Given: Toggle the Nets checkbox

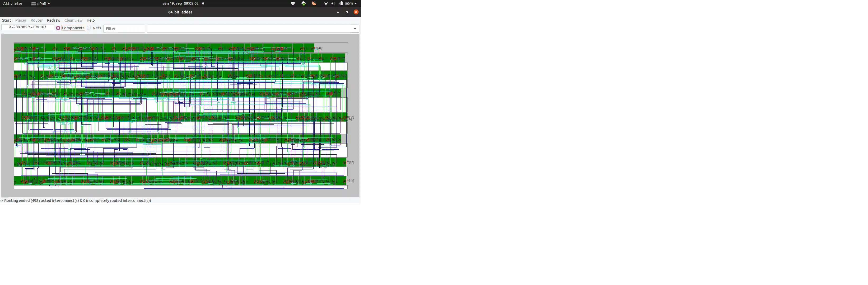Looking at the screenshot, I should point(88,28).
